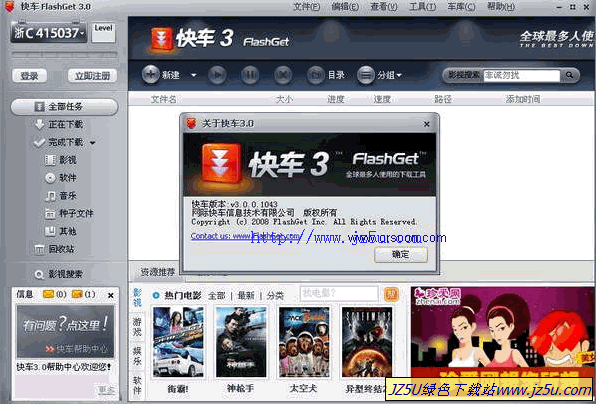This screenshot has height=404, width=596.
Task: Click the pause download toolbar icon
Action: [x=250, y=75]
